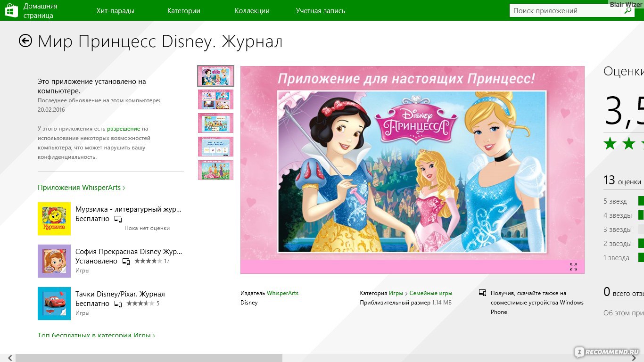644x362 pixels.
Task: Open Топ бесплатных в категории Игры
Action: pos(96,335)
